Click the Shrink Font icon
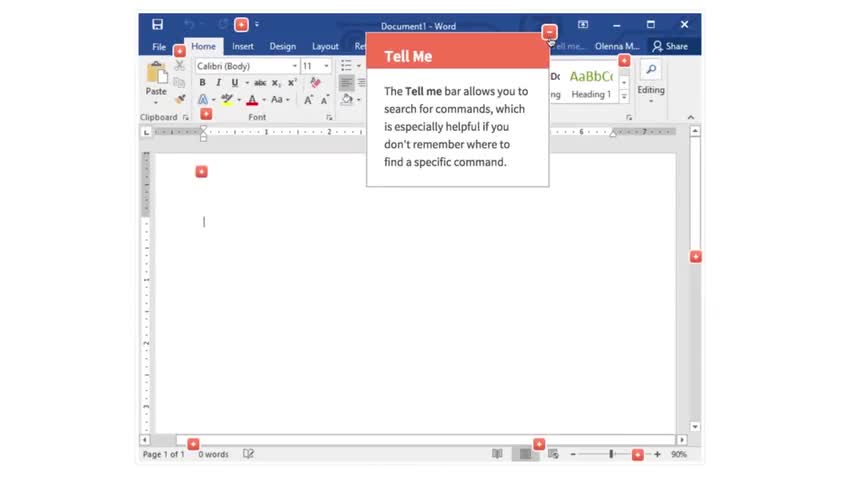The image size is (848, 480). pos(324,99)
